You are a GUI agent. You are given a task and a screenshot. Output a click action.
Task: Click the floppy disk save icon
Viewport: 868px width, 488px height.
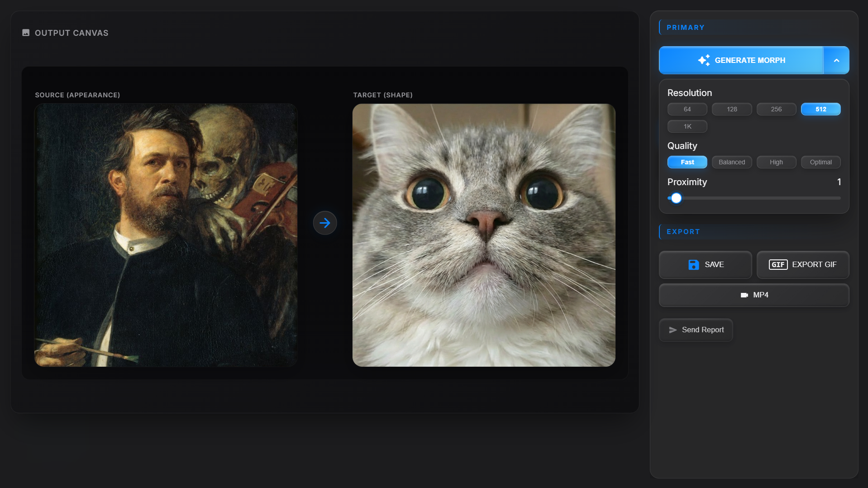click(693, 265)
